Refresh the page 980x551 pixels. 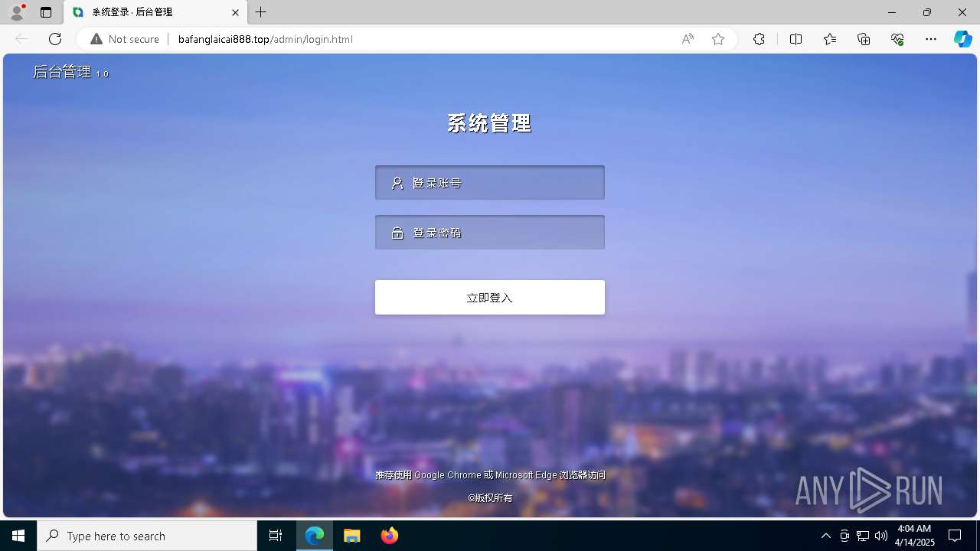pos(55,39)
